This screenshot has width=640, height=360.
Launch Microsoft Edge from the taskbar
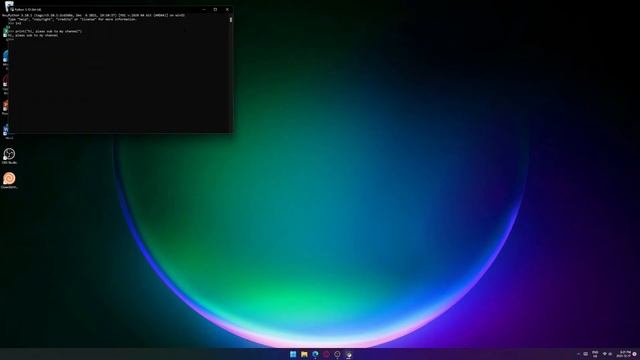pos(315,354)
